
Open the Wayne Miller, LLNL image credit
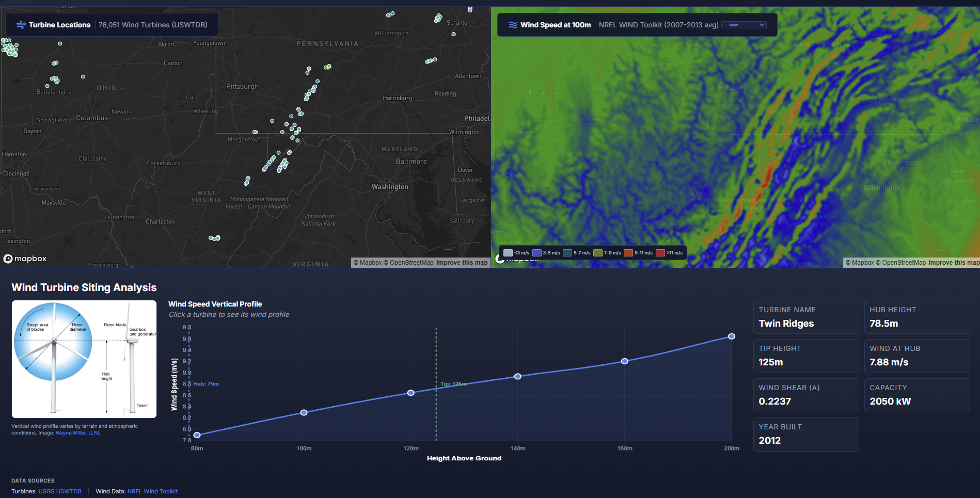pos(78,433)
